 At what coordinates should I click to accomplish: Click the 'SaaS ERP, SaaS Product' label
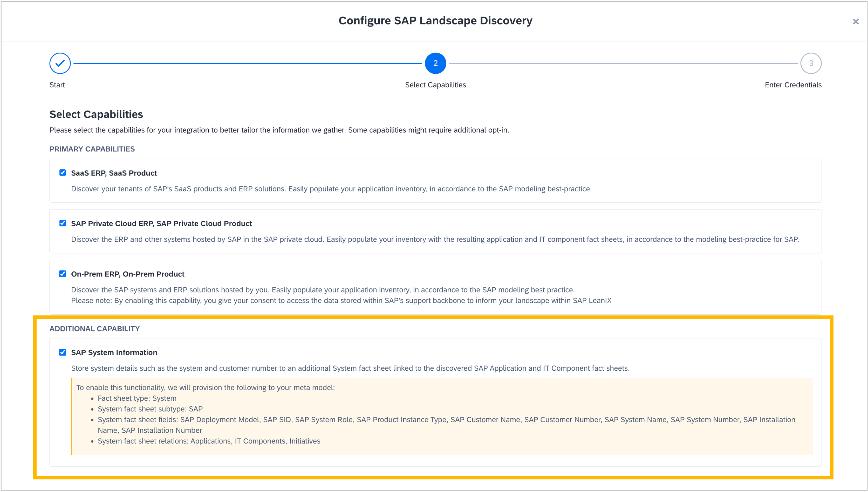114,173
